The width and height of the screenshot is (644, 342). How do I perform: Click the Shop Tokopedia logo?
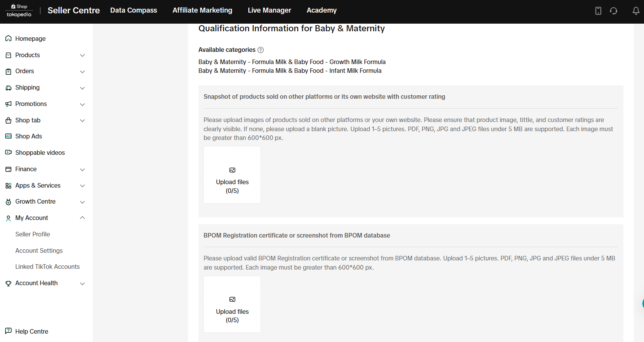[19, 11]
